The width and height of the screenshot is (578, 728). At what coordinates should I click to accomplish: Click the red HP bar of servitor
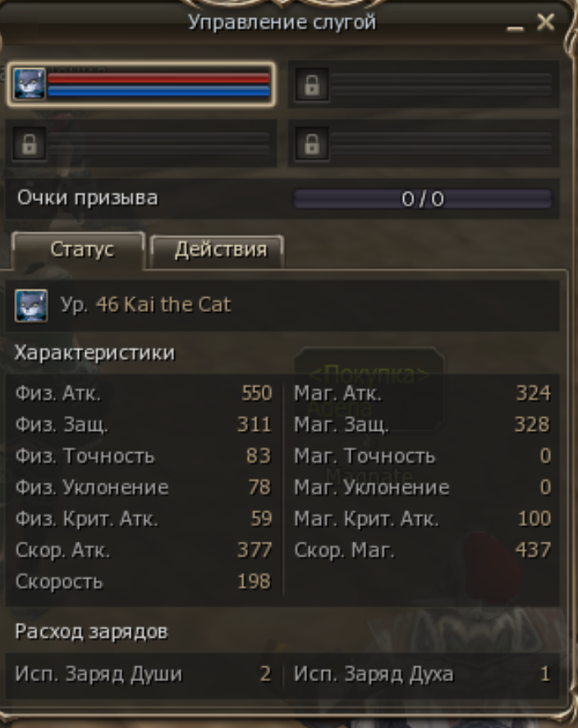158,79
